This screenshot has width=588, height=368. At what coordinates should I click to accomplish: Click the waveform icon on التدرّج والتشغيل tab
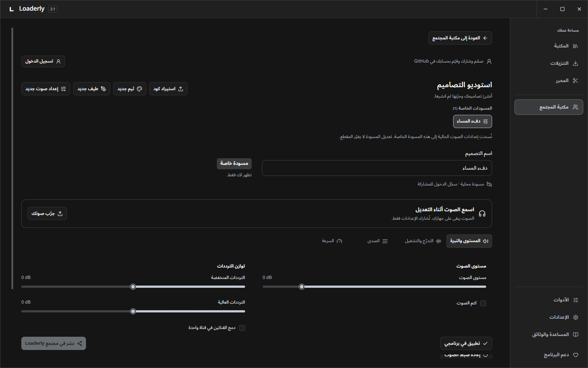coord(438,241)
